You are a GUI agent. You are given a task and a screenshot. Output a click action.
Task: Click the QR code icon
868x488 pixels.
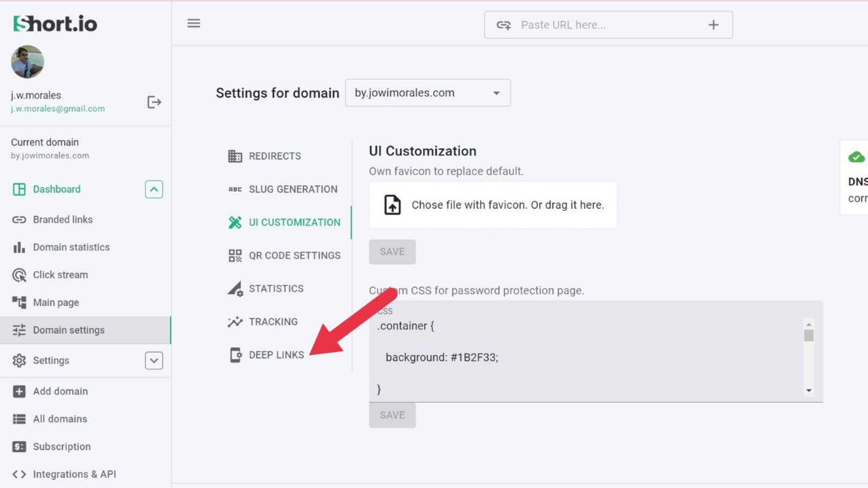235,255
